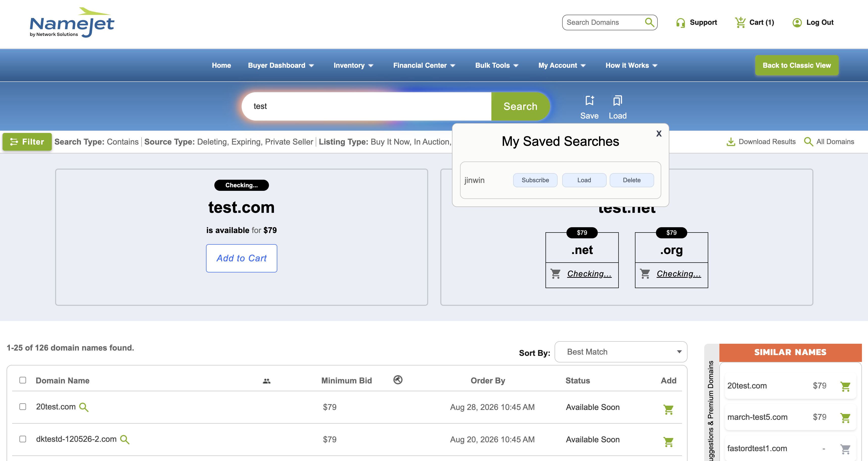The width and height of the screenshot is (868, 461).
Task: Click the Back to Classic View button
Action: [x=796, y=65]
